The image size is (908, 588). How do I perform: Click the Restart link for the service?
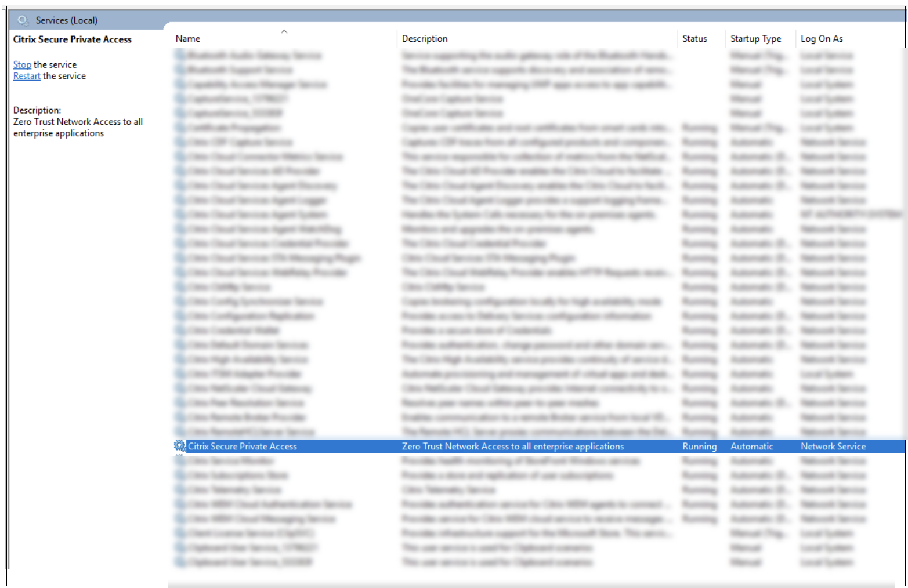click(27, 76)
